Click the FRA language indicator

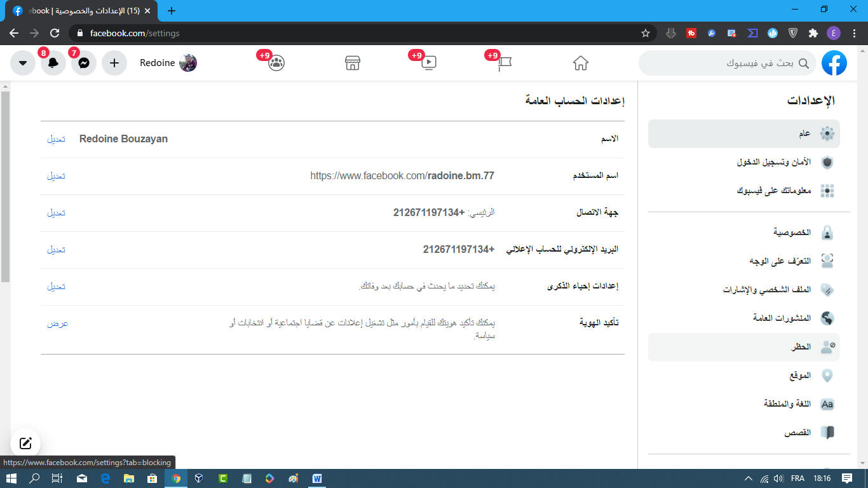tap(797, 478)
